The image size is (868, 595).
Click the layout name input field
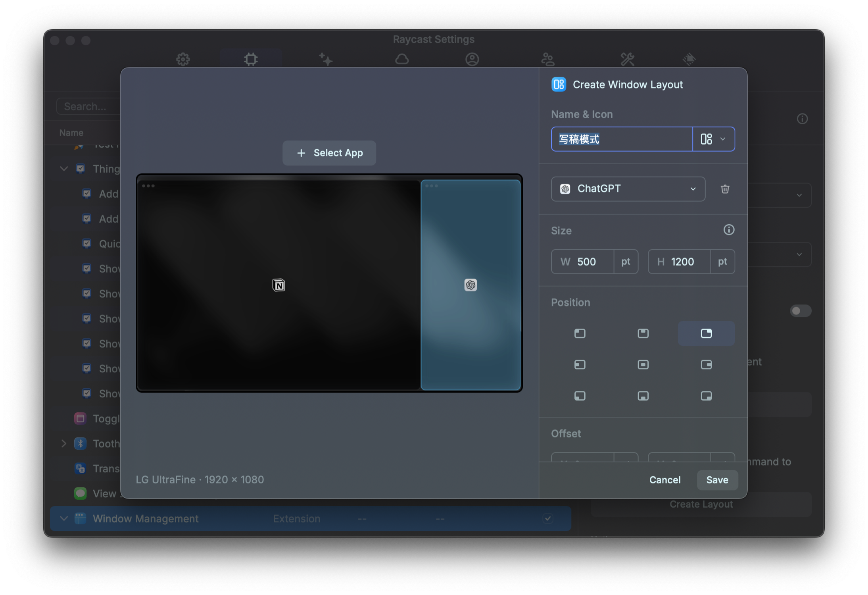621,139
